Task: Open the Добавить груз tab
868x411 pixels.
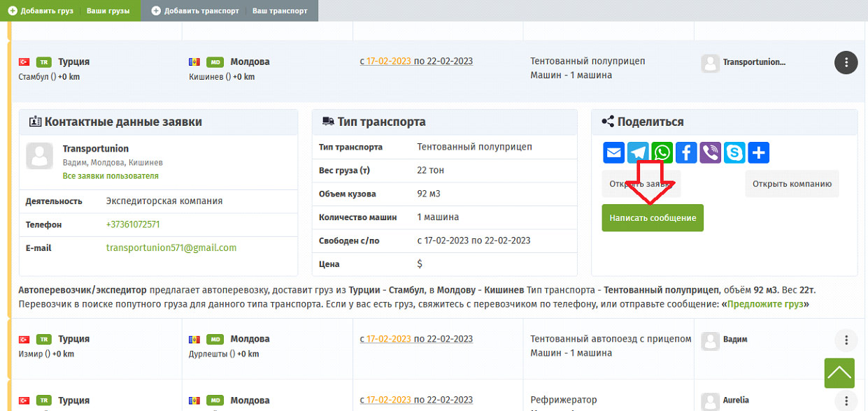Action: pyautogui.click(x=41, y=10)
